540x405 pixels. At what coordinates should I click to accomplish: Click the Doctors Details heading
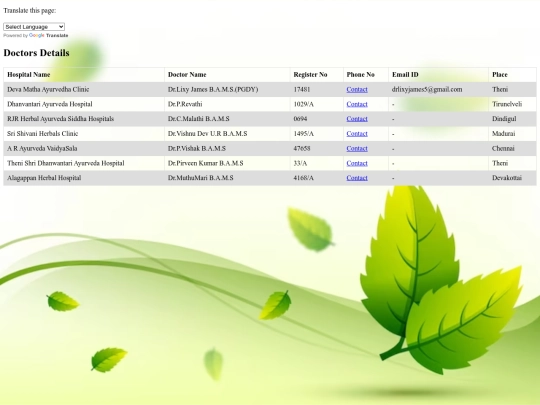[37, 53]
